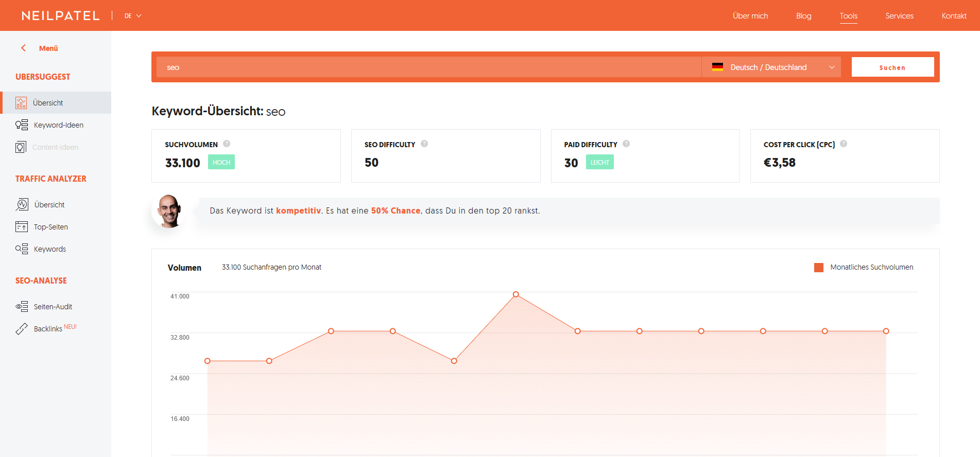Click the German flag icon
Screen dimensions: 980x457
(x=717, y=67)
